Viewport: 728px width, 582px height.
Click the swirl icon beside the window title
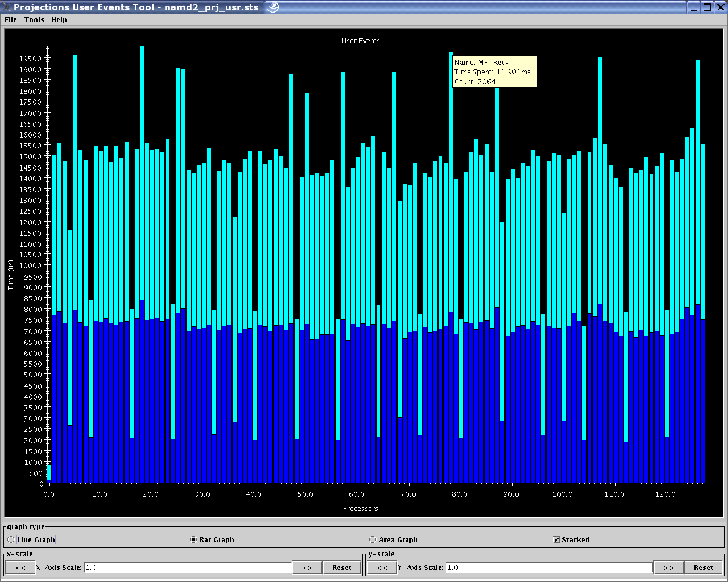[273, 7]
